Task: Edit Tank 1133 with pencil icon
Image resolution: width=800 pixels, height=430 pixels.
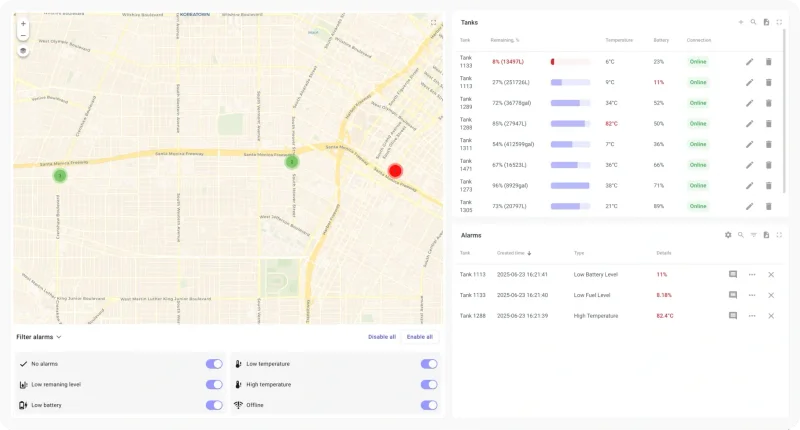Action: pos(749,62)
